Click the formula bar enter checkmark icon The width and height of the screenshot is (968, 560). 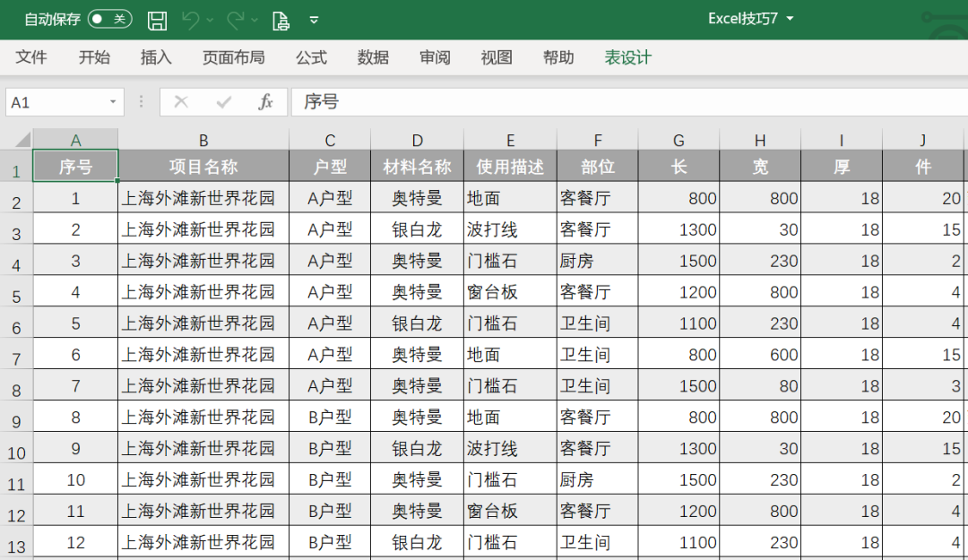pyautogui.click(x=223, y=102)
